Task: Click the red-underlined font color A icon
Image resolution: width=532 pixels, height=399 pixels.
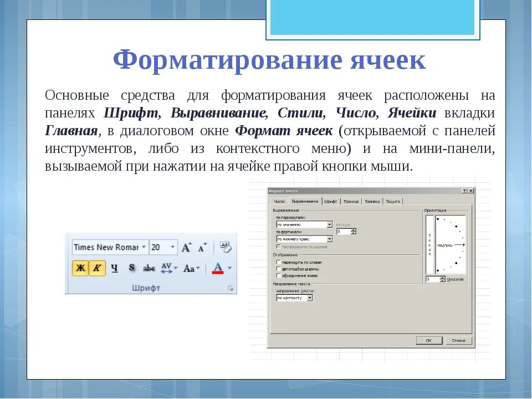Action: coord(218,268)
